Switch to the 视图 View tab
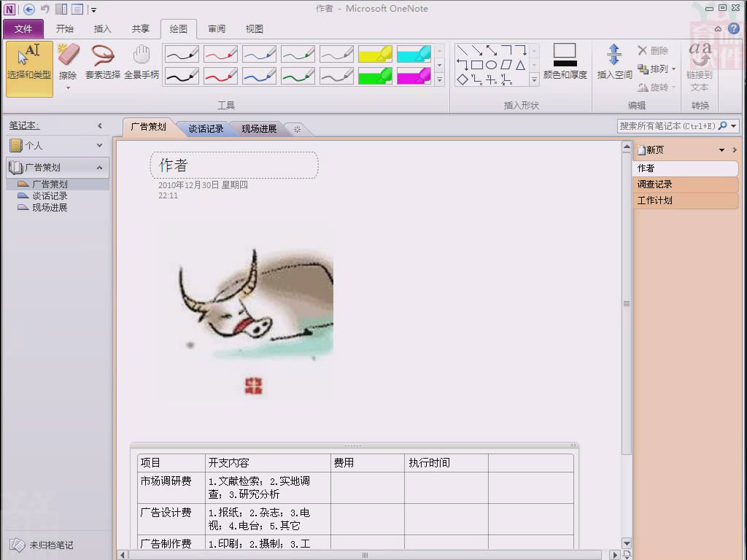Viewport: 747px width, 560px height. tap(255, 29)
